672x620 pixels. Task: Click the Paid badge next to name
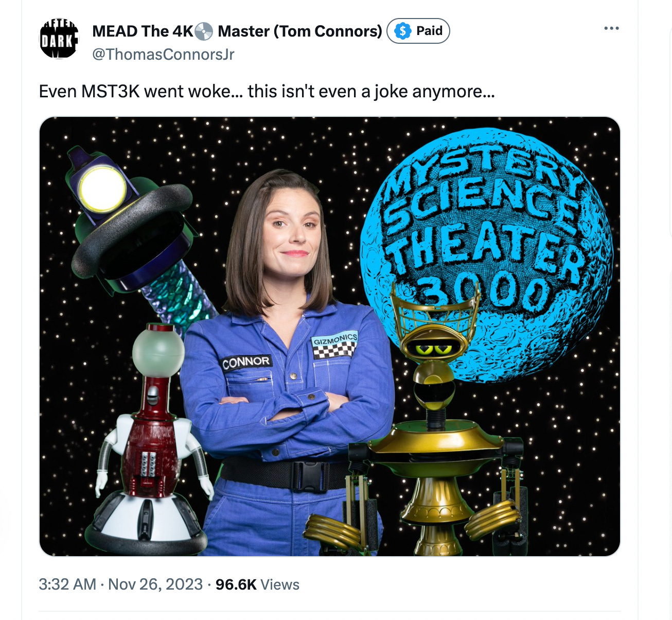(418, 31)
